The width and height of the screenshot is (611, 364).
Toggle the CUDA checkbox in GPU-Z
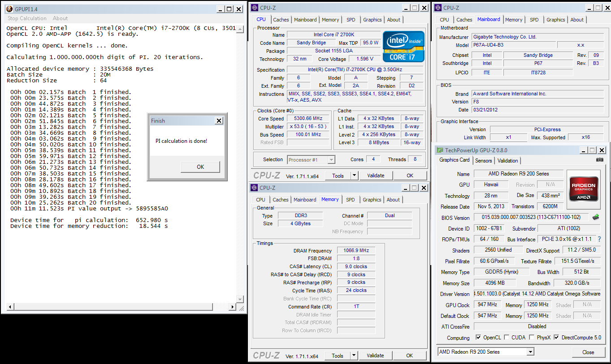(507, 337)
